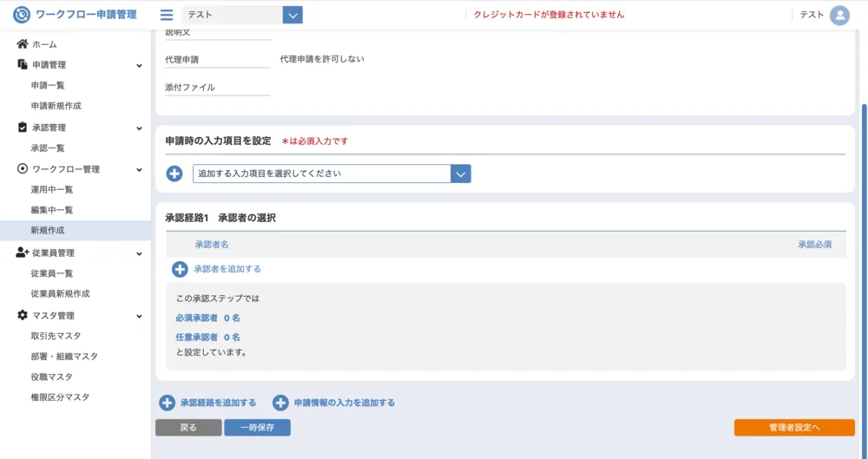
Task: Click the orange 管理者設定へ button
Action: pyautogui.click(x=794, y=428)
